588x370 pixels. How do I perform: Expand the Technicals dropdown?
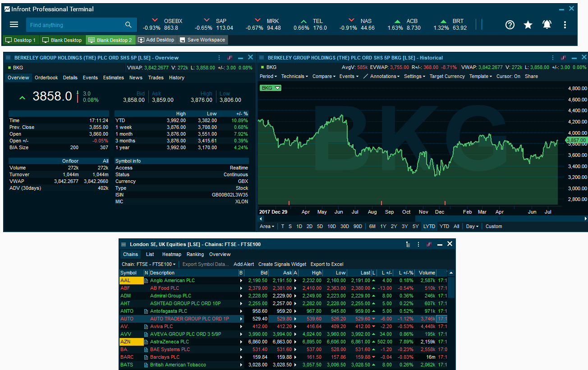[294, 76]
